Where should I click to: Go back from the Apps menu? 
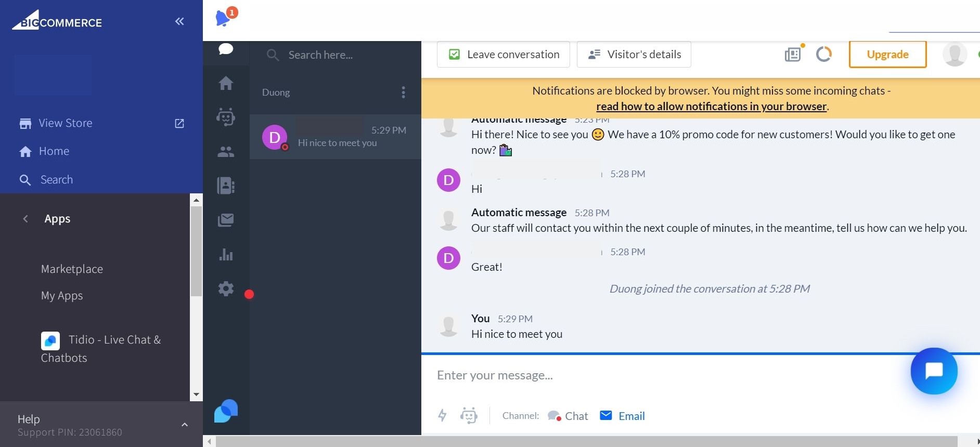tap(25, 219)
